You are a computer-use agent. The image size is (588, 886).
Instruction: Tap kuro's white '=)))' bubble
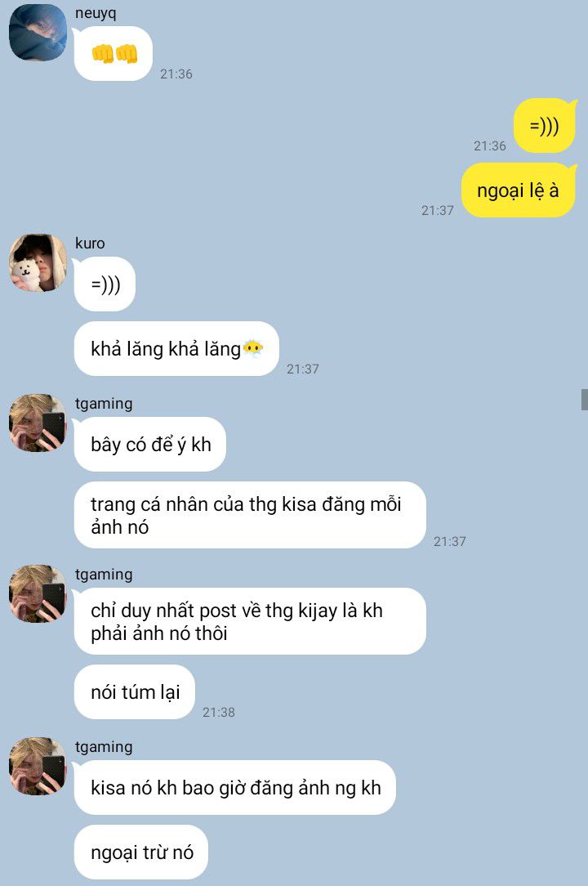[x=105, y=284]
